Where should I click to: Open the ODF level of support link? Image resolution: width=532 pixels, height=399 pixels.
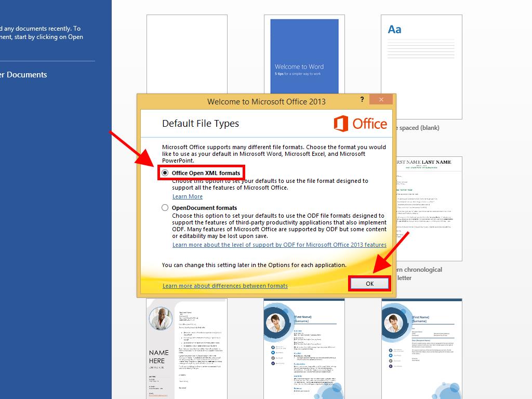[x=279, y=245]
